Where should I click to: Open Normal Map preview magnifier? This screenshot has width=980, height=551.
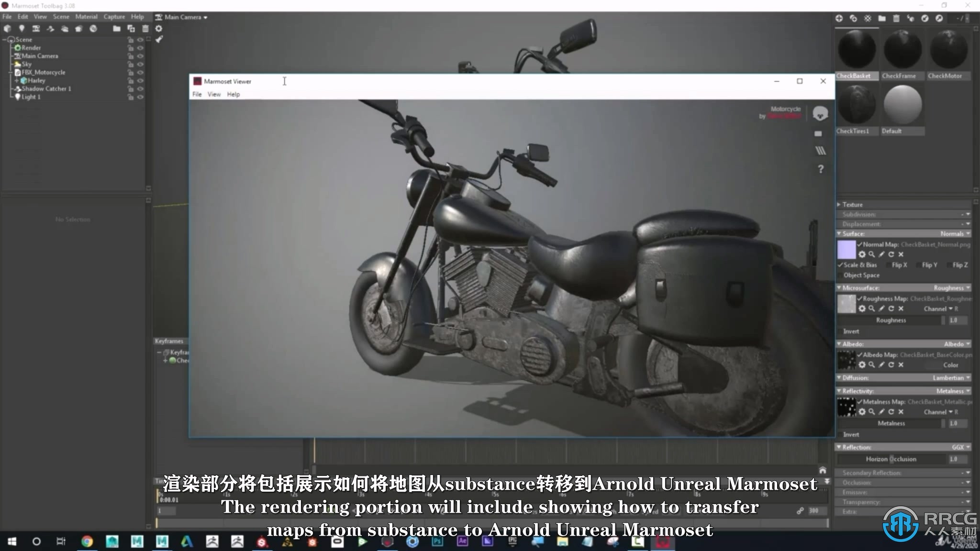872,254
